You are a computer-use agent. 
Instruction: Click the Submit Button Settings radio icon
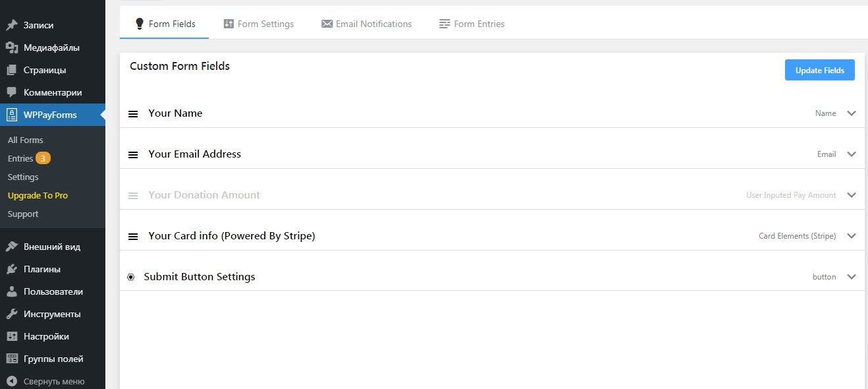point(130,278)
